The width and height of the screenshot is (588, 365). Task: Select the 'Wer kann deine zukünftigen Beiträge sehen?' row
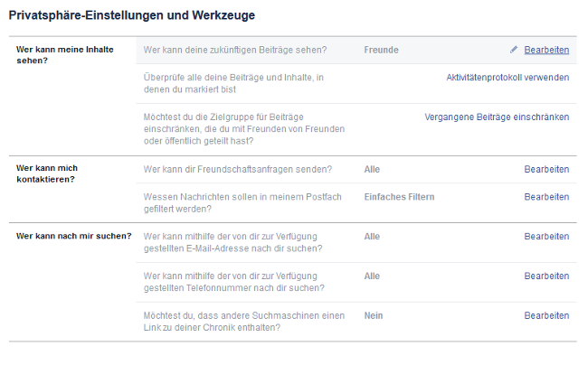coord(235,50)
